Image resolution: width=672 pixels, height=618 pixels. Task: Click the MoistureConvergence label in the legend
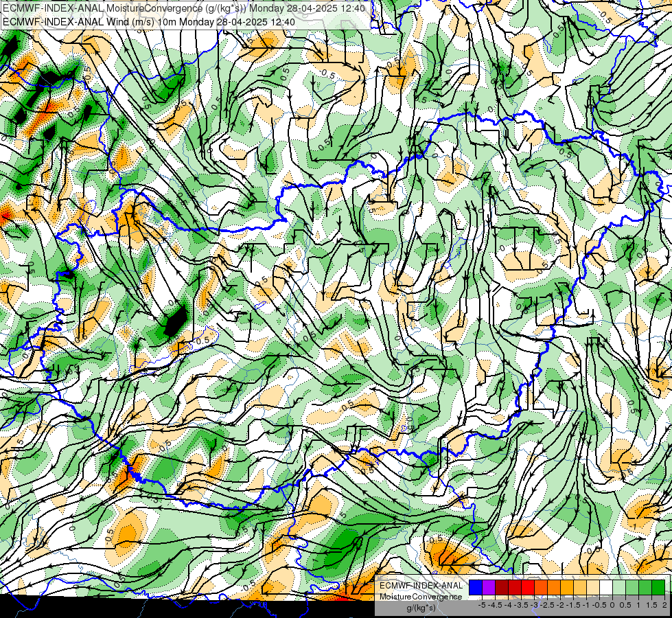[421, 597]
